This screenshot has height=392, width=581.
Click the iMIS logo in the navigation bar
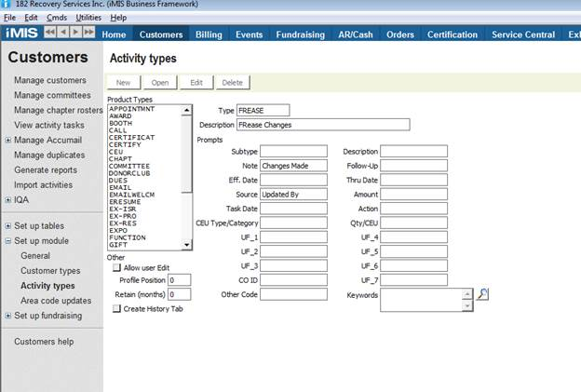[20, 34]
